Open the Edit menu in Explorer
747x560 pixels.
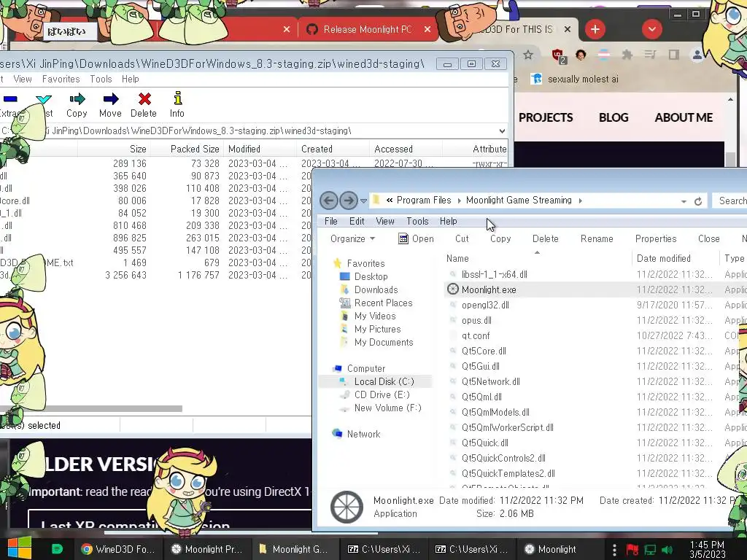357,221
